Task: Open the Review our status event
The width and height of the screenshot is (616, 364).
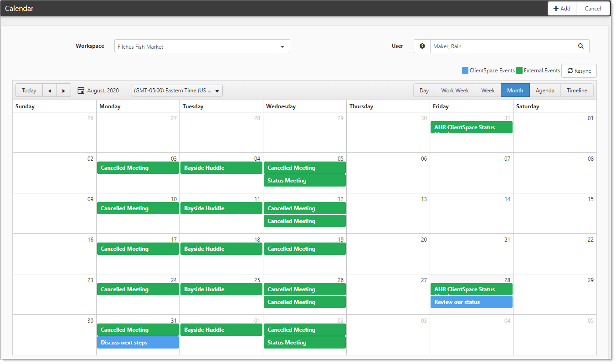Action: point(472,302)
